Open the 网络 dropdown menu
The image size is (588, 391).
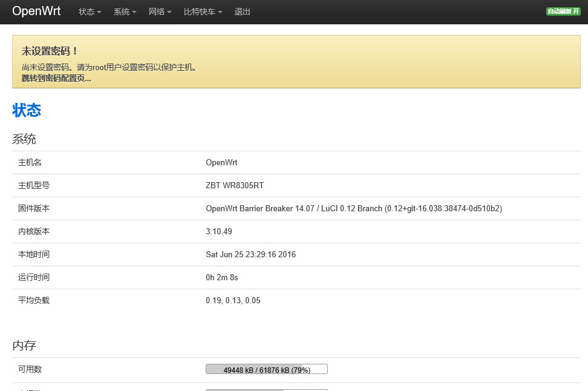point(160,12)
